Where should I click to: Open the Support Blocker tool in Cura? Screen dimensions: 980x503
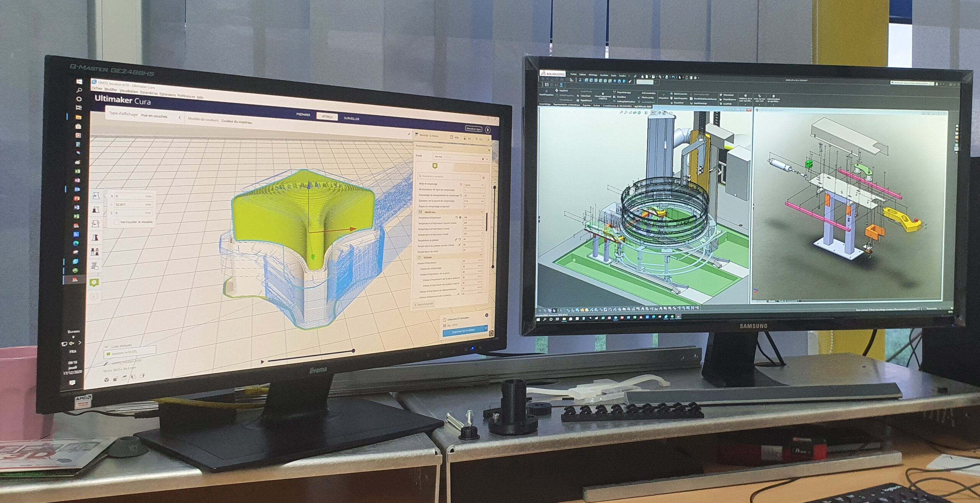(x=95, y=265)
